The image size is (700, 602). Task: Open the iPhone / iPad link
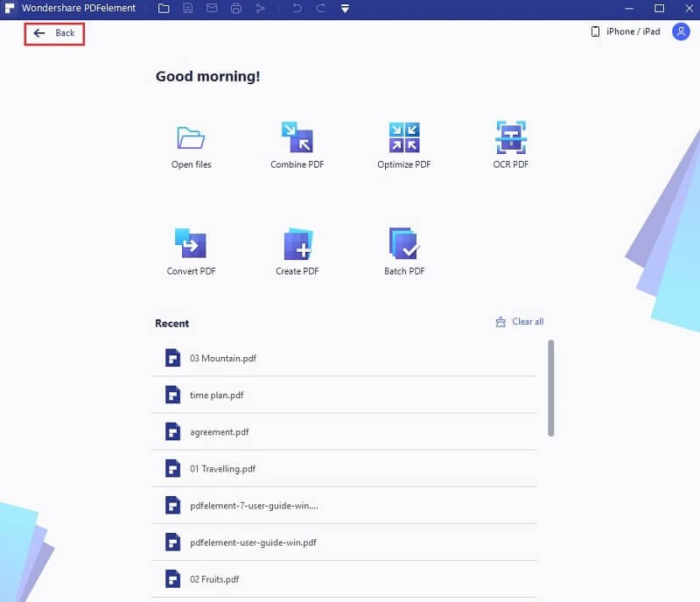[626, 31]
